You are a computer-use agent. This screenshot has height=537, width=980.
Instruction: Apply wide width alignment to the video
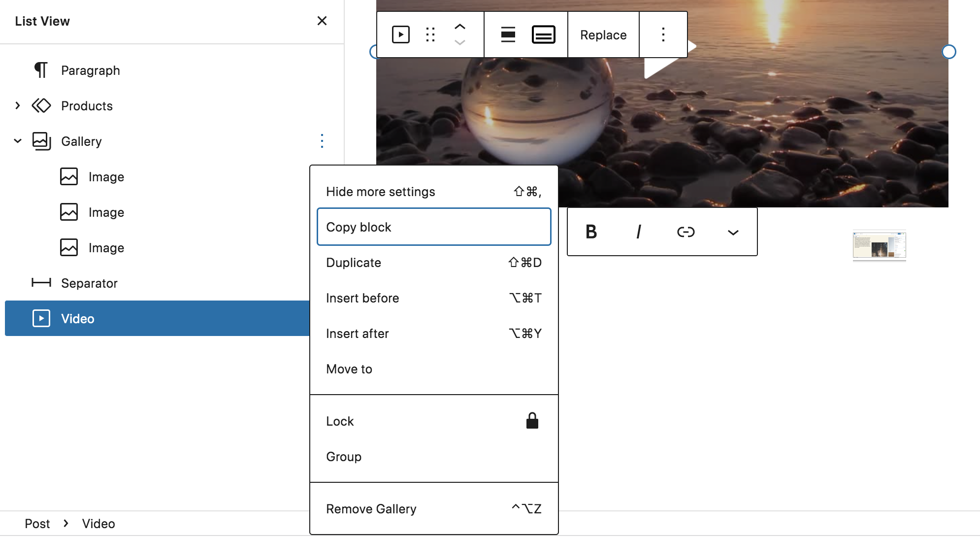point(508,34)
